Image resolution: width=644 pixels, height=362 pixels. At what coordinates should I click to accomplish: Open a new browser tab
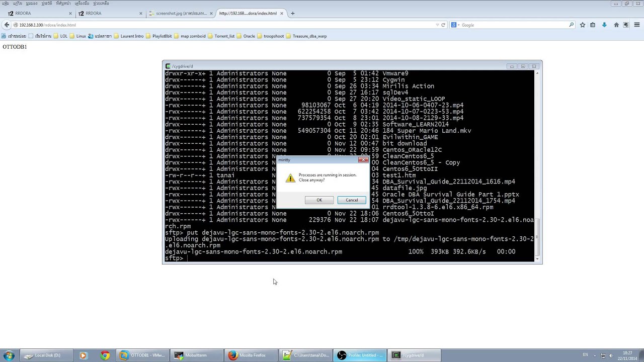293,14
